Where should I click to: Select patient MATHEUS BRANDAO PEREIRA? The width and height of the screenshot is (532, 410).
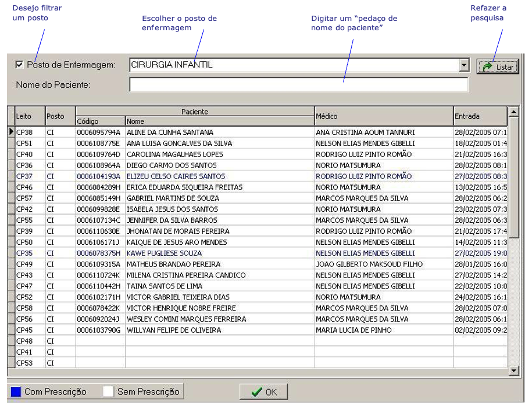174,264
